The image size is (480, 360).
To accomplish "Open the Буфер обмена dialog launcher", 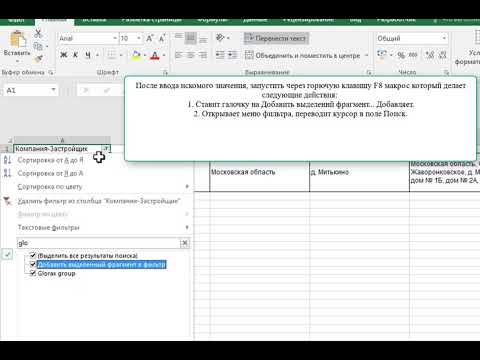I will (51, 72).
